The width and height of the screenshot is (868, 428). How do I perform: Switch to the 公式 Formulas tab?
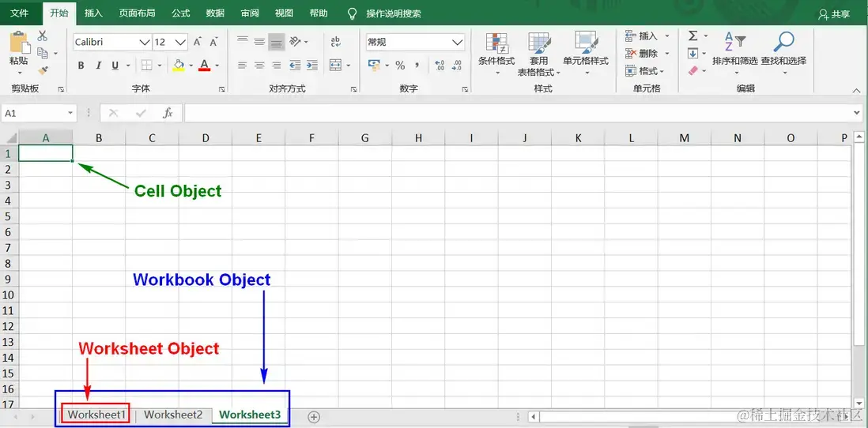pyautogui.click(x=180, y=13)
